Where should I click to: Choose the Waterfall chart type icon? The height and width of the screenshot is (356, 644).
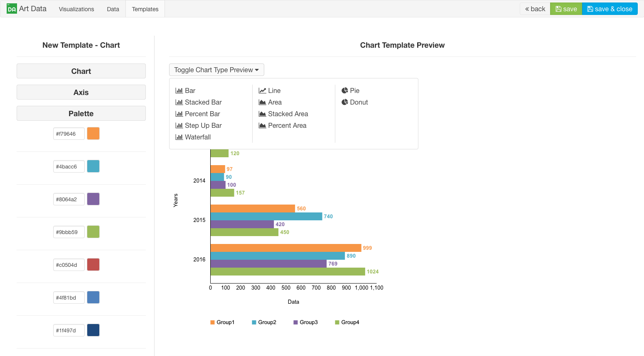tap(179, 137)
